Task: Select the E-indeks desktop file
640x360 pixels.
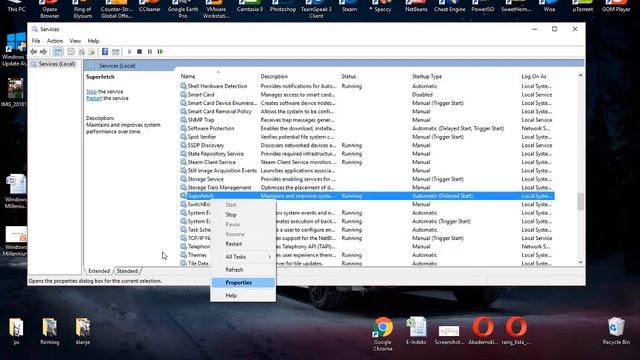Action: (x=416, y=331)
